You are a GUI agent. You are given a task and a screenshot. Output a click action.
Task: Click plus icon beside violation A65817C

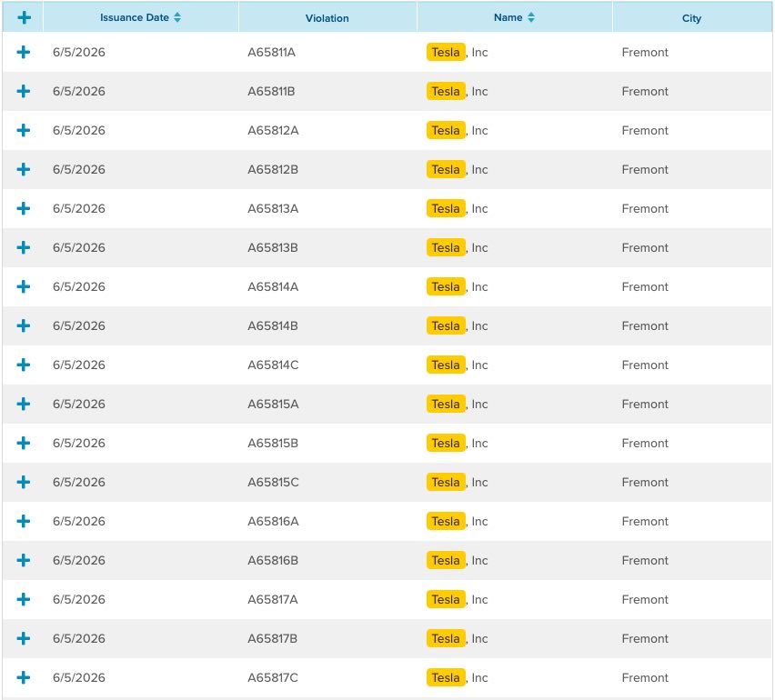(x=24, y=677)
